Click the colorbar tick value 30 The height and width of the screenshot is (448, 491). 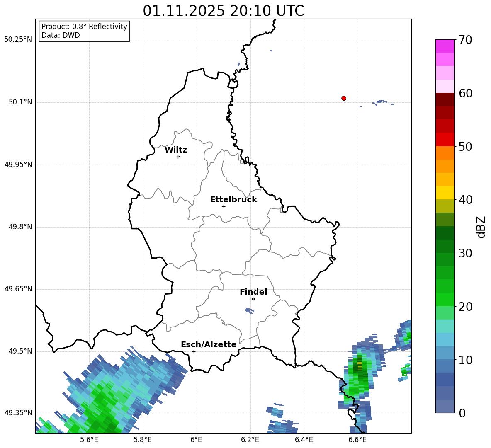pos(465,253)
